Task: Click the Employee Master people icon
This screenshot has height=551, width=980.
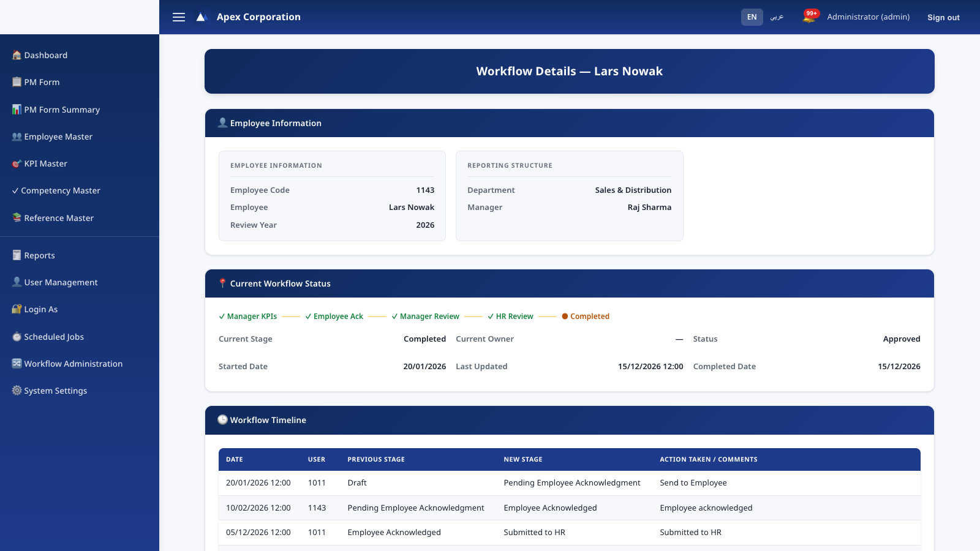Action: coord(17,137)
